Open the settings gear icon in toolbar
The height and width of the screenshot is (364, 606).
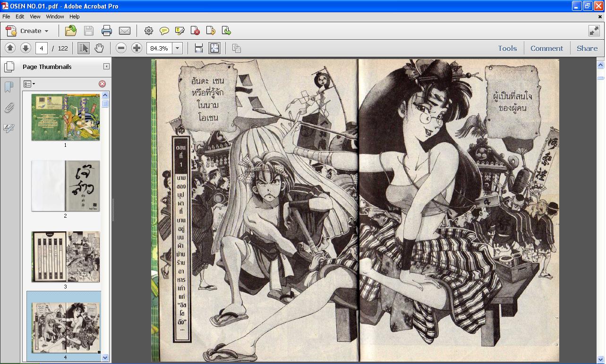click(149, 31)
